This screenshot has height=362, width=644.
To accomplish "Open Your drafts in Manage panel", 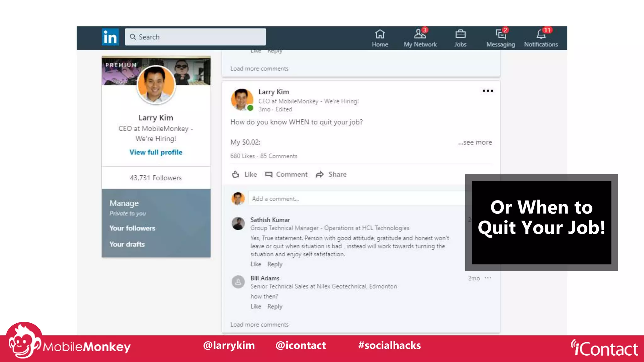I will 127,244.
